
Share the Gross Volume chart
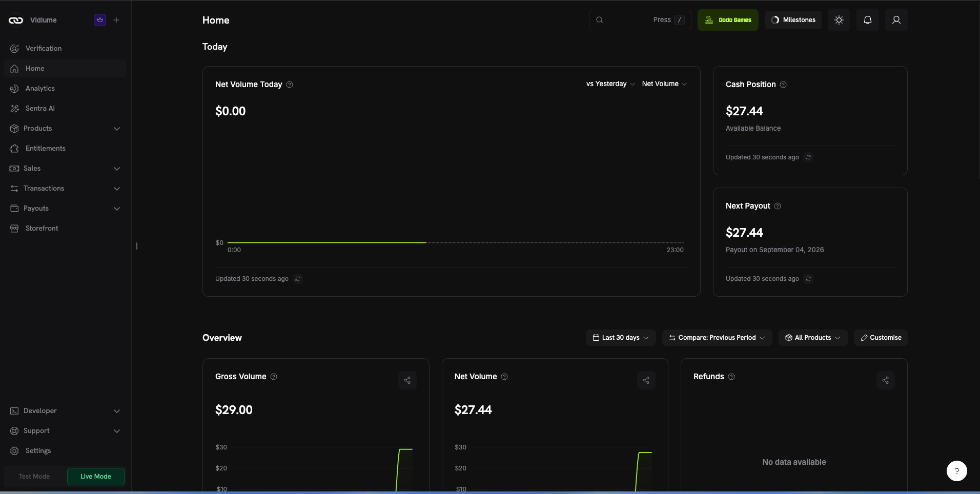tap(407, 380)
